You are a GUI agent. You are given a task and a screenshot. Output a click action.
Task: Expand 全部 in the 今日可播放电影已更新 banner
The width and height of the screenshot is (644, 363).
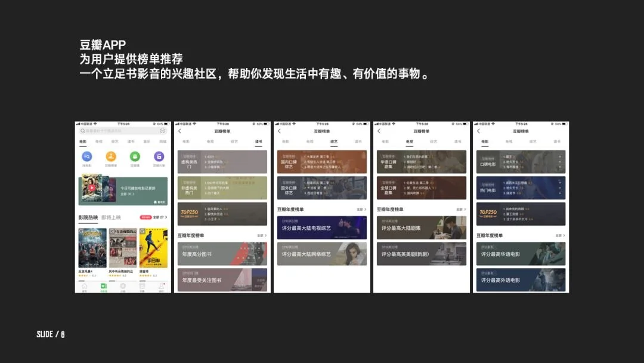(126, 193)
